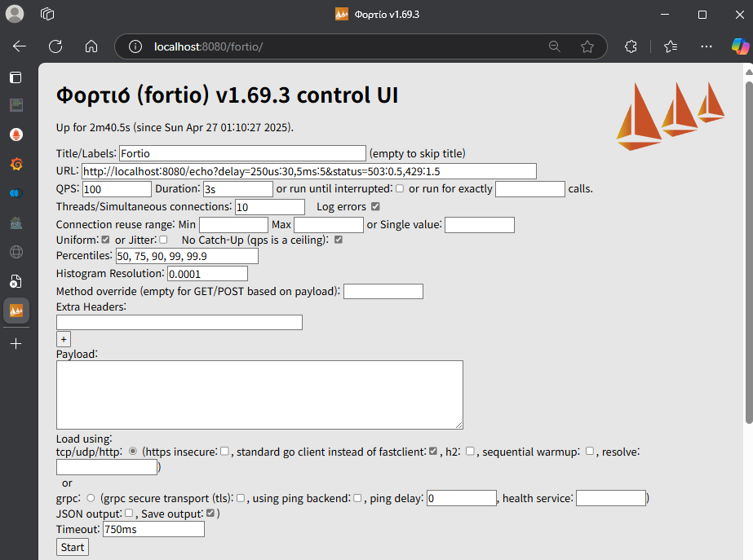
Task: Toggle the Log errors checkbox
Action: point(375,206)
